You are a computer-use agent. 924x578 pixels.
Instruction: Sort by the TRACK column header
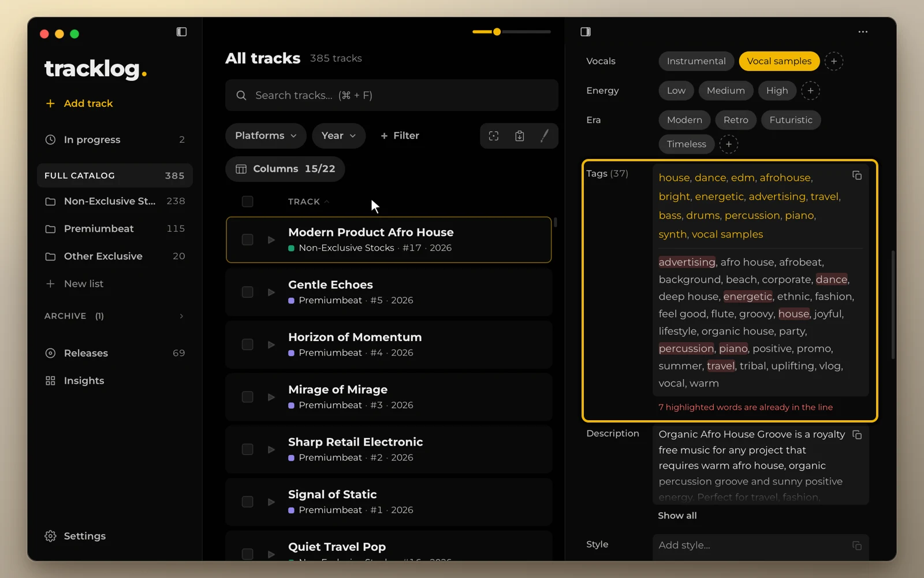[x=308, y=202]
